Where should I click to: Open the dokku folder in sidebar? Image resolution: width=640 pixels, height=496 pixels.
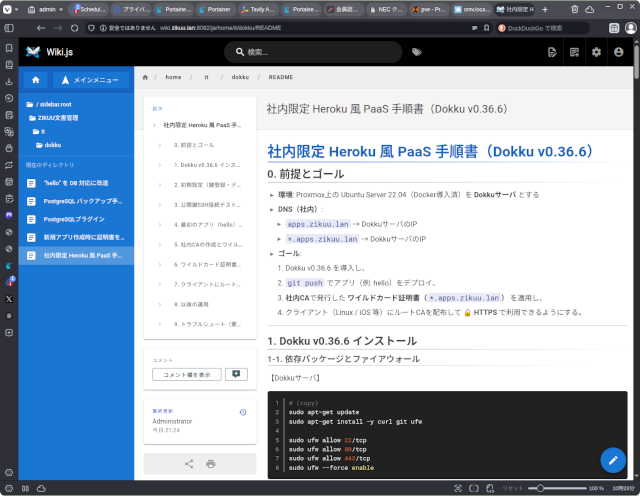(x=49, y=145)
